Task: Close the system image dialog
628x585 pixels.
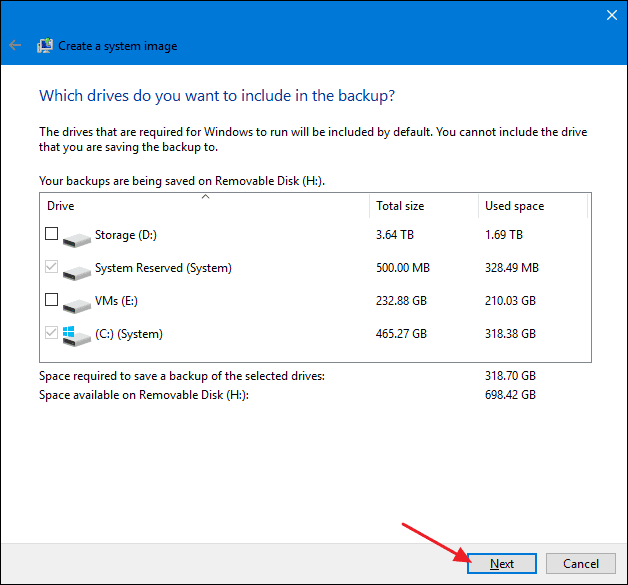Action: [x=612, y=15]
